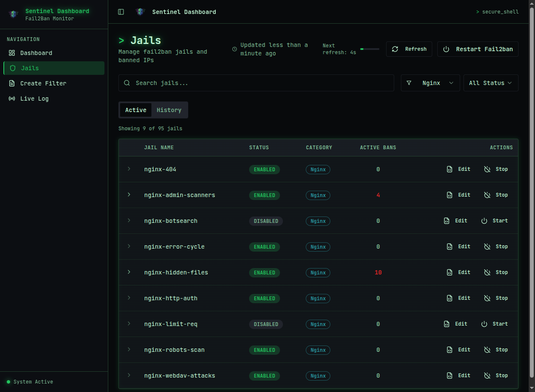Open the Nginx category filter dropdown

coord(430,83)
